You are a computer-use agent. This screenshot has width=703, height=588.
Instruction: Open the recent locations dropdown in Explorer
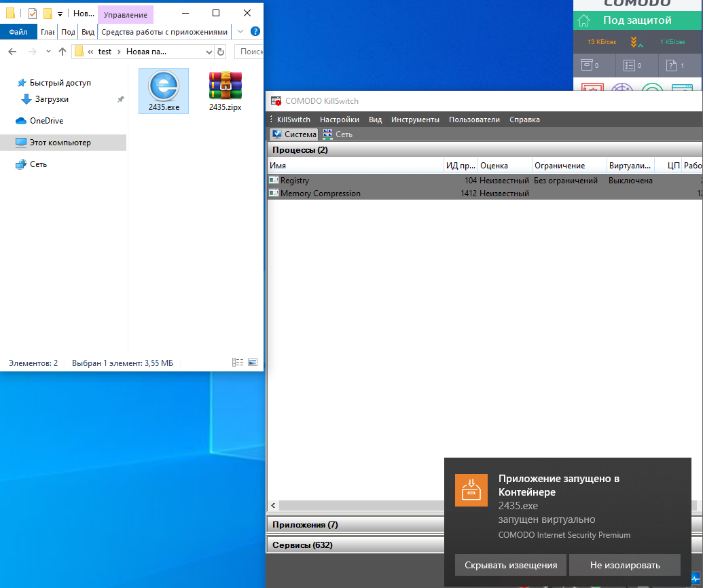point(48,52)
